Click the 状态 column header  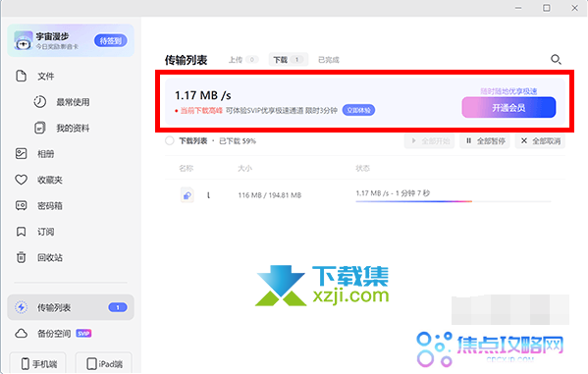coord(362,168)
